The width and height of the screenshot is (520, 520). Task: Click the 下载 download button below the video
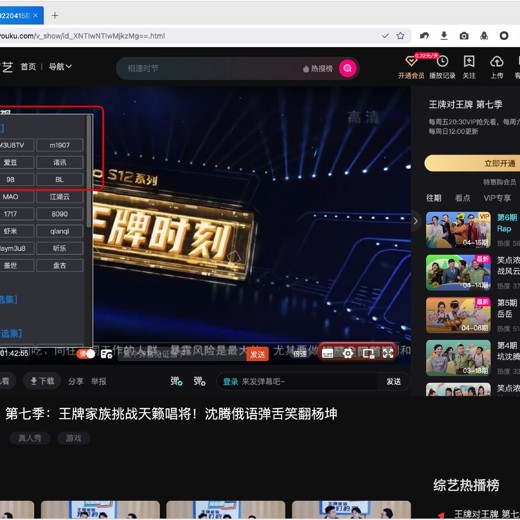42,381
